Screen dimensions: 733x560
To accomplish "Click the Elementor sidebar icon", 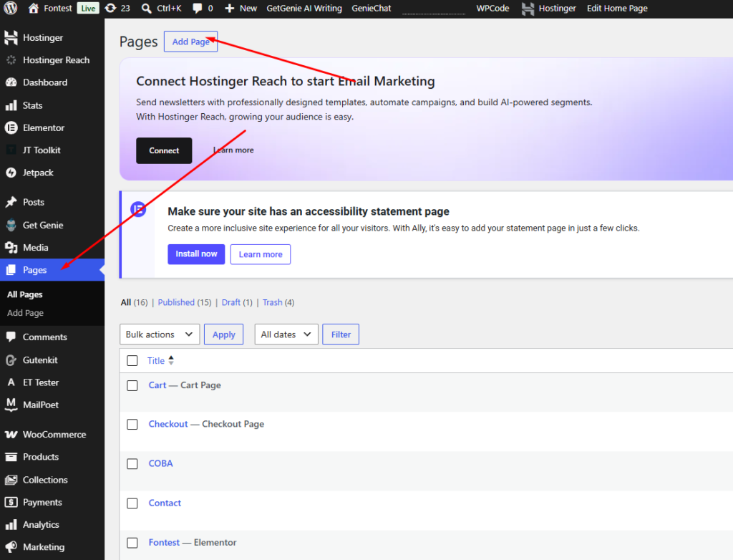I will pyautogui.click(x=11, y=127).
